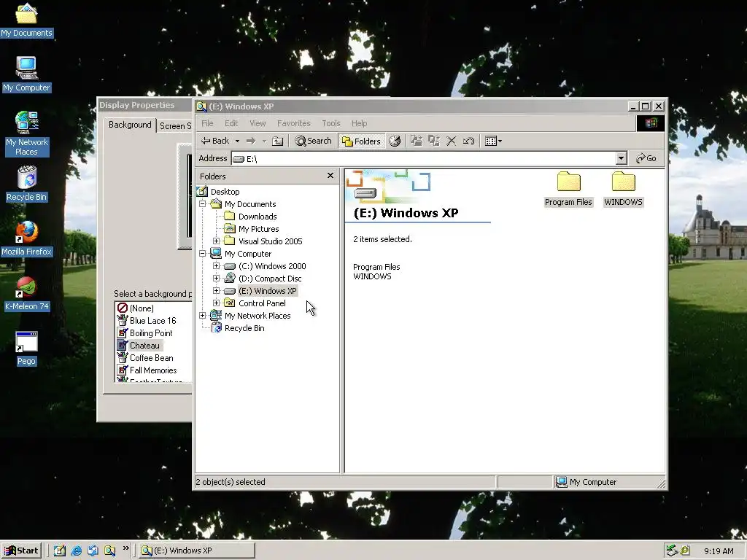This screenshot has height=560, width=747.
Task: Open the Help menu
Action: point(359,123)
